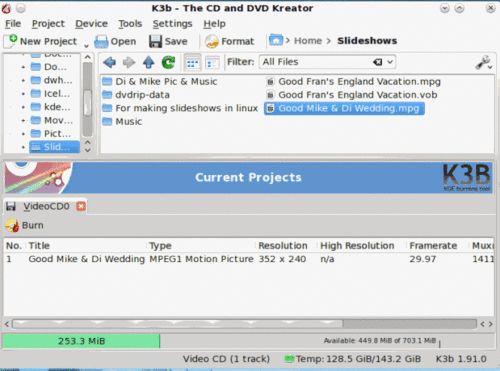Click the Format disc toolbar button
The image size is (500, 371).
tap(230, 41)
